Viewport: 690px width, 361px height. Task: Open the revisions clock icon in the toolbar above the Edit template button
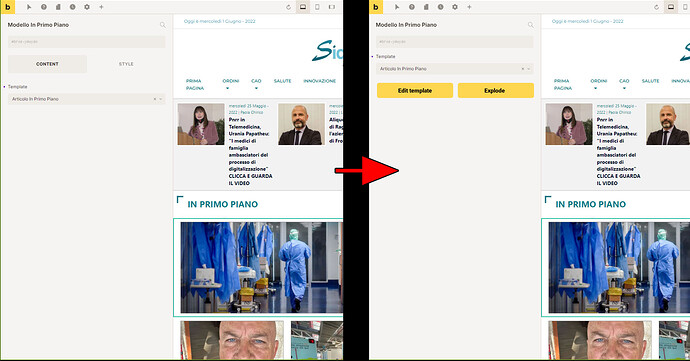[x=440, y=7]
